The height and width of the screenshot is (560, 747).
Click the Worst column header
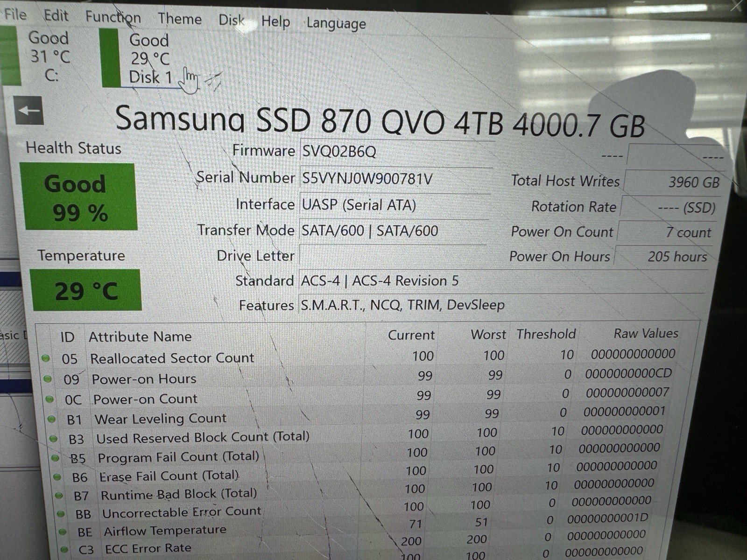(x=488, y=335)
